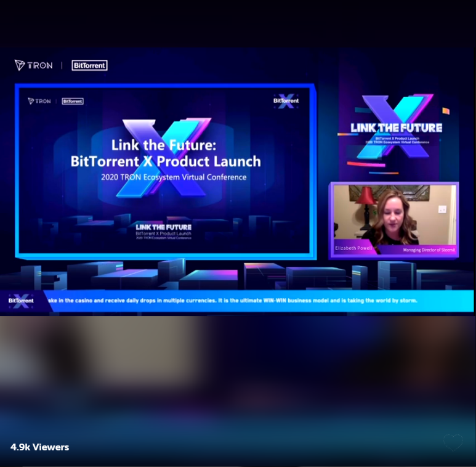Screen dimensions: 476x467
Task: Click the small "LINK THE FUTURE" logo inside the slide
Action: click(x=164, y=232)
